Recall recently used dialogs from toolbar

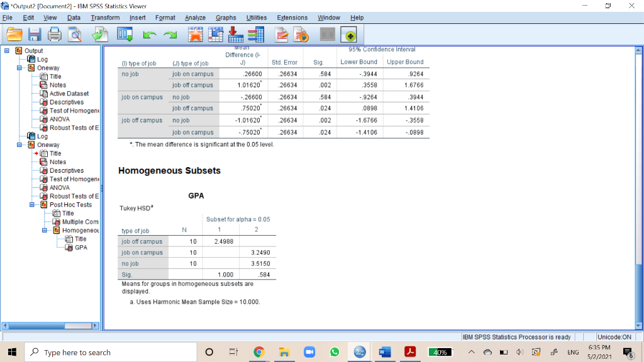(x=125, y=35)
